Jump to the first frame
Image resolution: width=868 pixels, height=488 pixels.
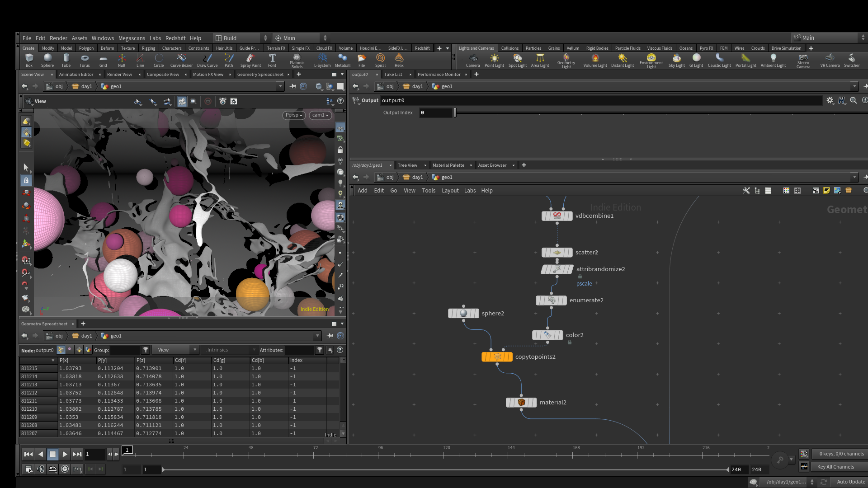click(x=28, y=454)
